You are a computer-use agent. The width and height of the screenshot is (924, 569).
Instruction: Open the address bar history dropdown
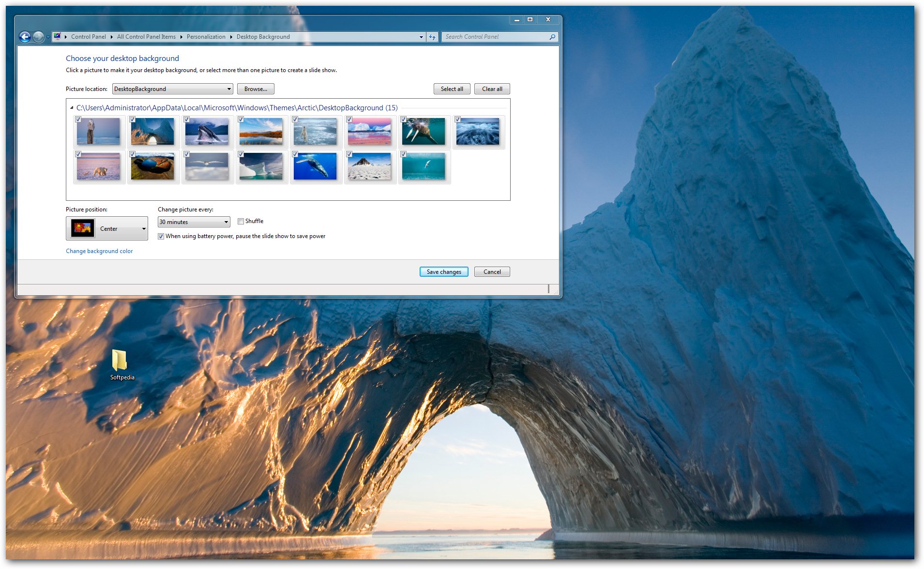point(421,37)
